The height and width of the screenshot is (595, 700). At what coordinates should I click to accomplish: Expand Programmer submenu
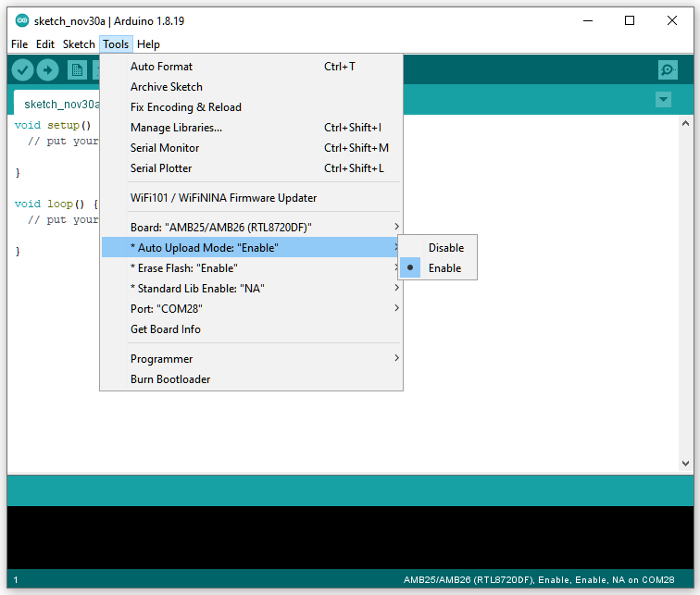click(252, 359)
